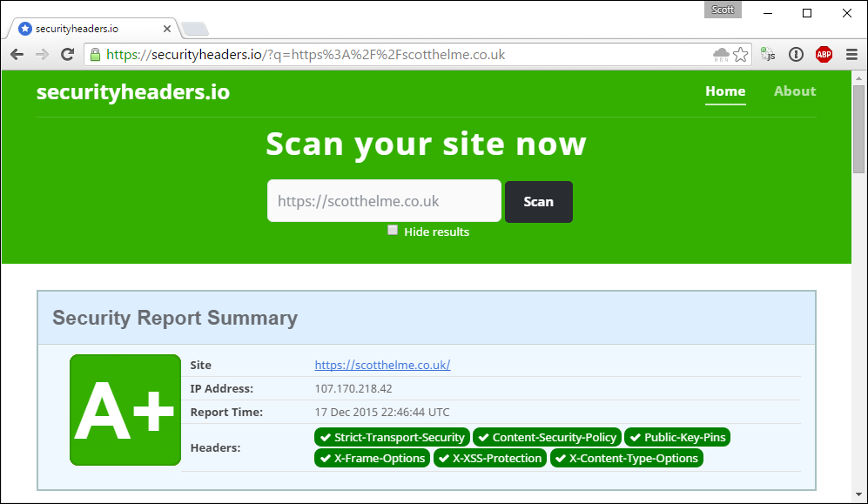View site info via green padlock icon
868x504 pixels.
(x=95, y=55)
